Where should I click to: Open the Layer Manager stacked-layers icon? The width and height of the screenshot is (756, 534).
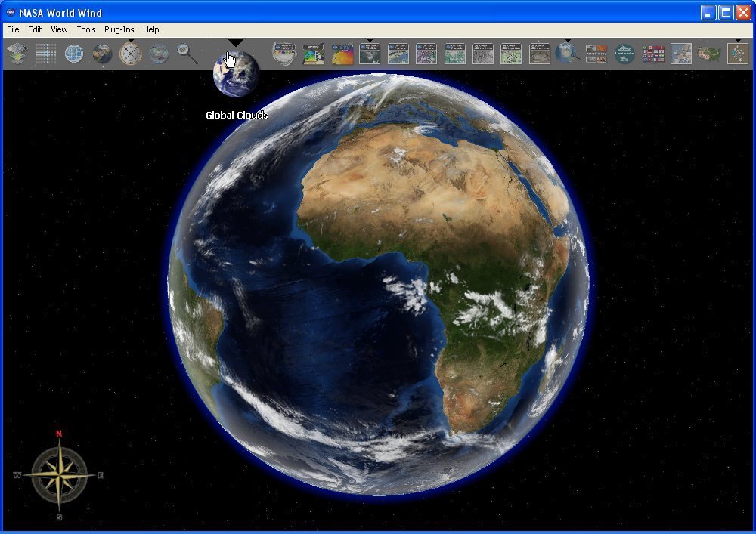pyautogui.click(x=17, y=54)
